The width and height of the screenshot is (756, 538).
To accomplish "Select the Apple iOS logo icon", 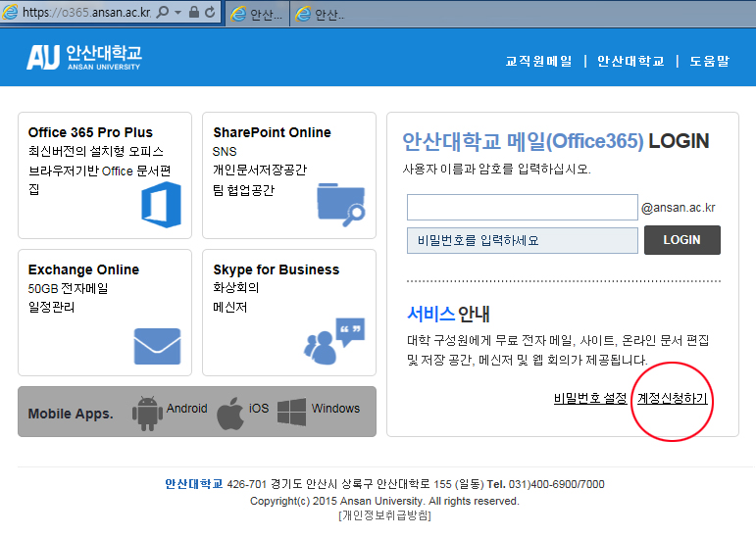I will tap(229, 413).
